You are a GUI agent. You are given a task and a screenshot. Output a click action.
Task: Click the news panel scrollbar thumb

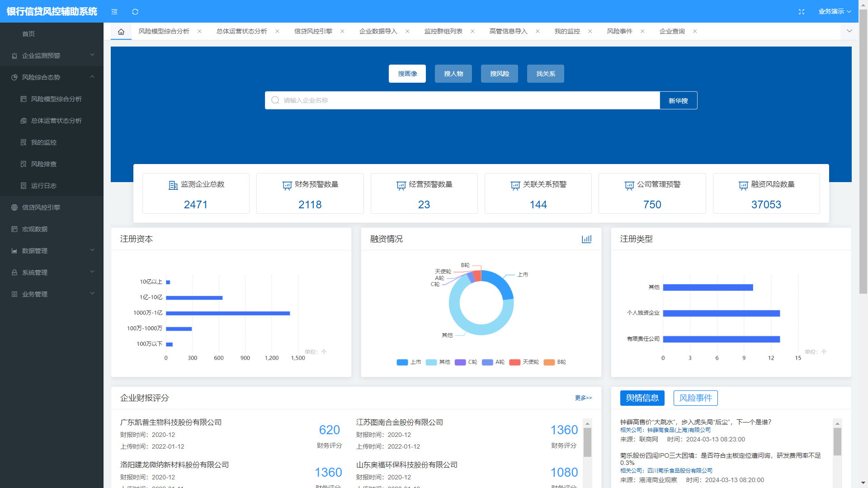[837, 441]
